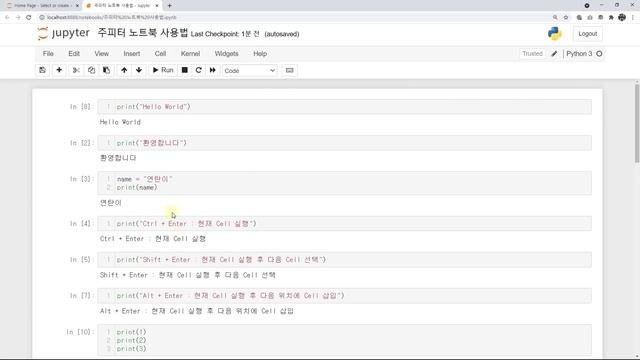
Task: Click the In [10] cell prompt
Action: [x=80, y=332]
